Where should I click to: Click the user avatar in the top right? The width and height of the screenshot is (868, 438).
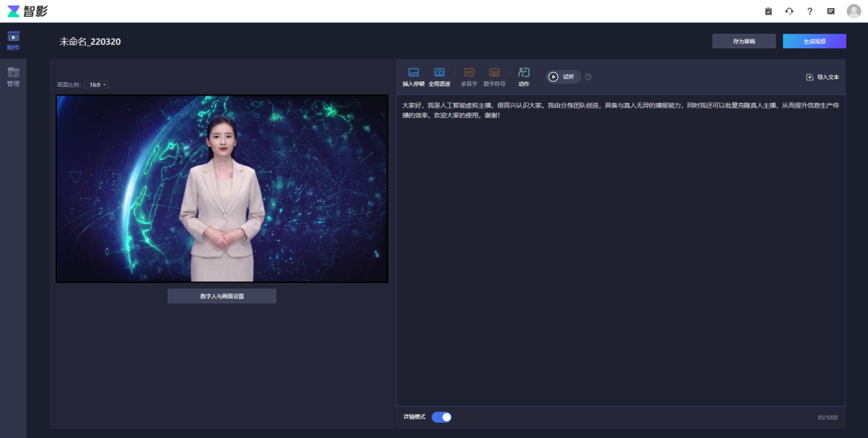tap(854, 11)
